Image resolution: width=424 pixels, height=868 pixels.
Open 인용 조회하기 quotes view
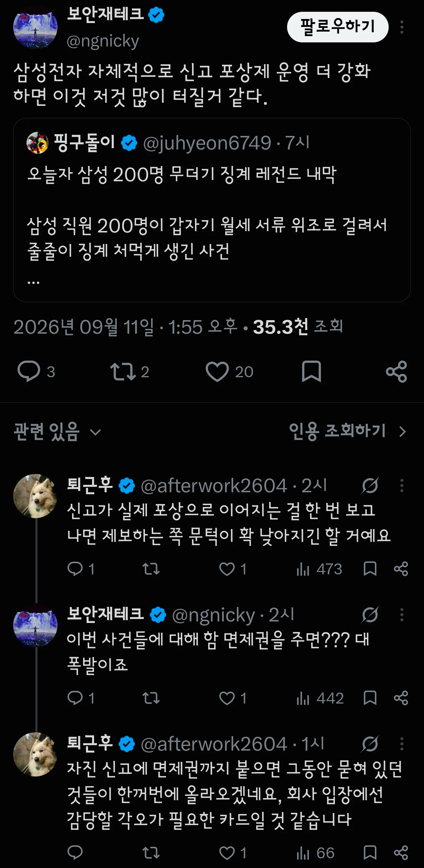pyautogui.click(x=347, y=431)
